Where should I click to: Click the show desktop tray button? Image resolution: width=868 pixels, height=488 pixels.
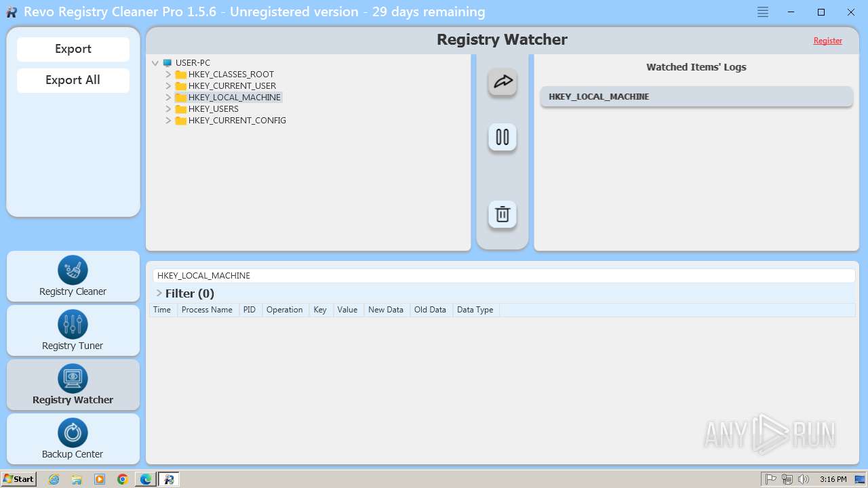coord(860,479)
